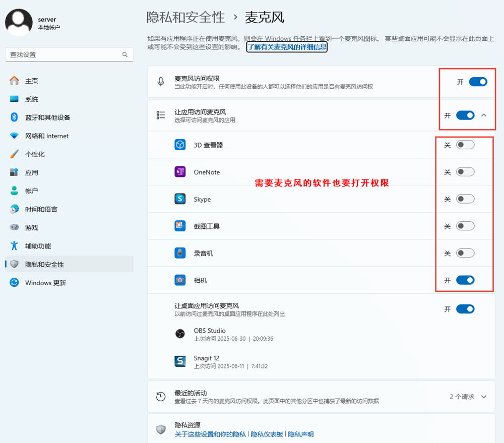Click the 个性化 paintbrush icon
The image size is (504, 443).
click(14, 154)
